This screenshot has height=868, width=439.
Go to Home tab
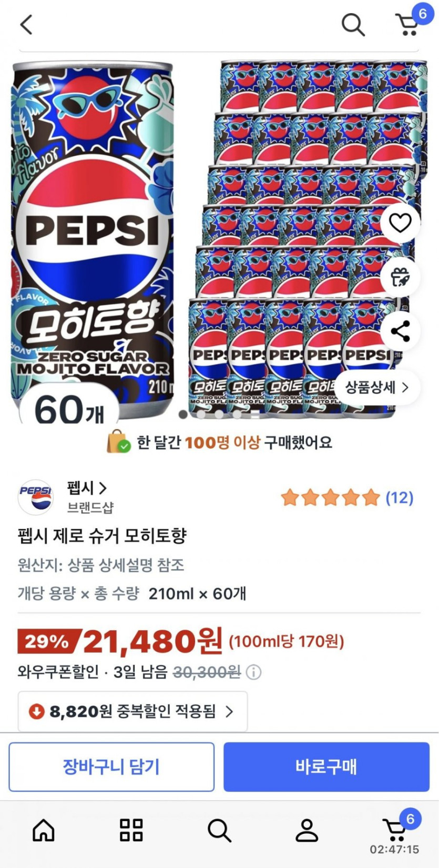pos(44,831)
